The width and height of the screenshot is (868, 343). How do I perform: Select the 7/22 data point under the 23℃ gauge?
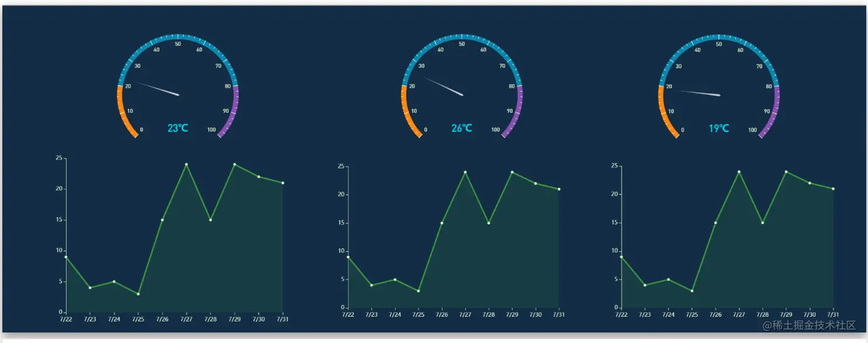pyautogui.click(x=66, y=257)
